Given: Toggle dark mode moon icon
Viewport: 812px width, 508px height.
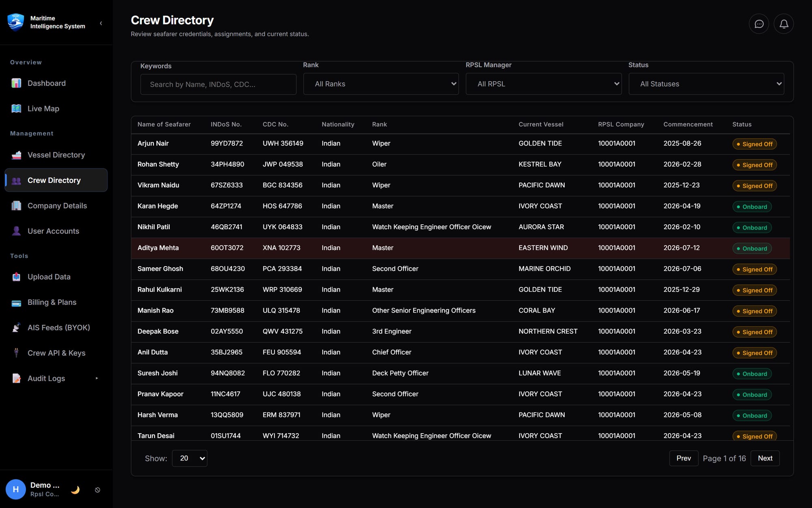Looking at the screenshot, I should tap(75, 490).
